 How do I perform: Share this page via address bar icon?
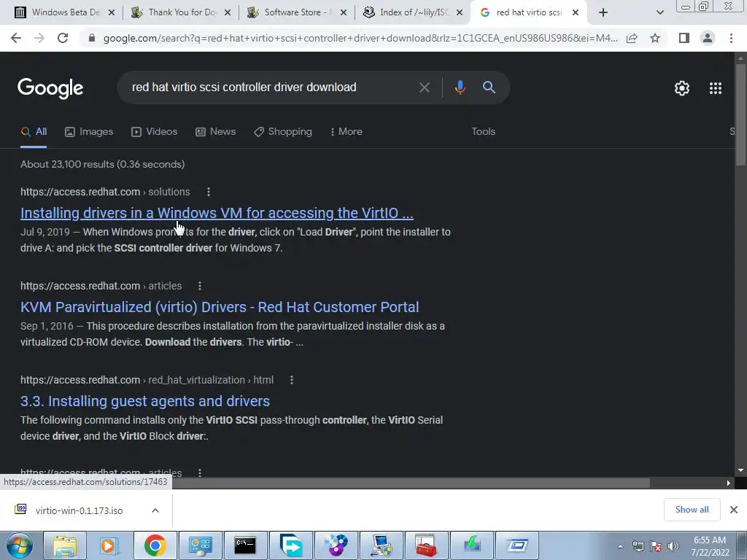(632, 38)
